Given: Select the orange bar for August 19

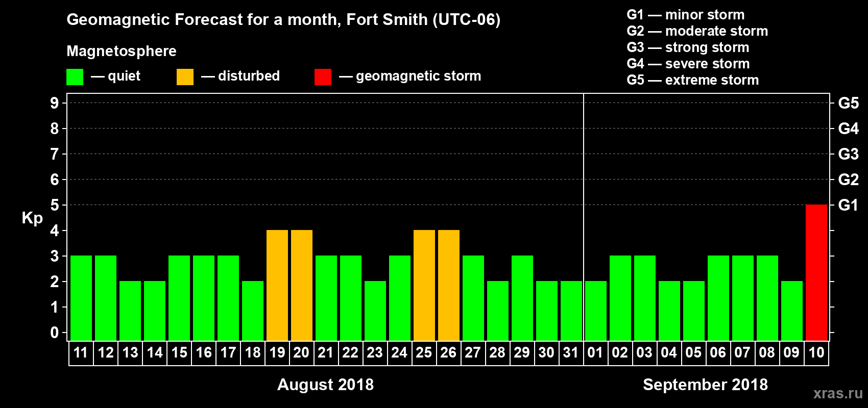Looking at the screenshot, I should pyautogui.click(x=277, y=285).
